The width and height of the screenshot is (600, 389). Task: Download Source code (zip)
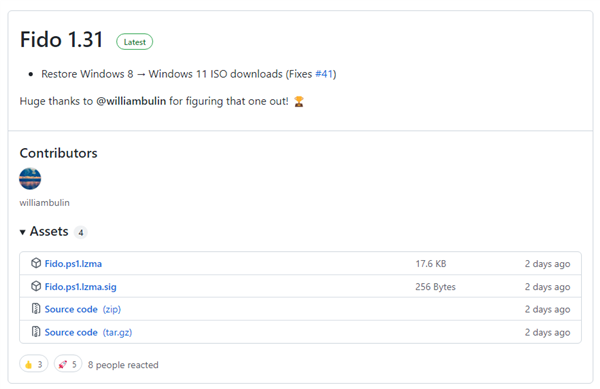click(x=83, y=309)
